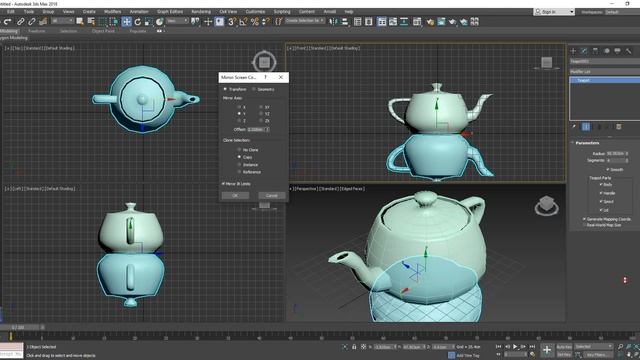Click the Perspective viewport ViewCube

click(547, 206)
